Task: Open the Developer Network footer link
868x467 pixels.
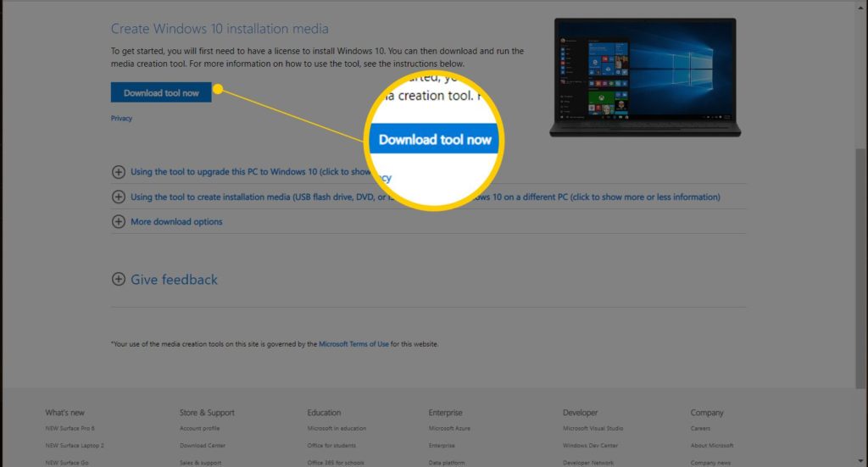Action: (588, 463)
